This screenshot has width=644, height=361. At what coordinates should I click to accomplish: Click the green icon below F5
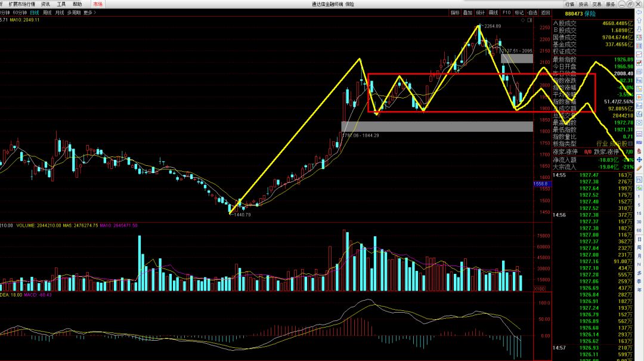639,188
